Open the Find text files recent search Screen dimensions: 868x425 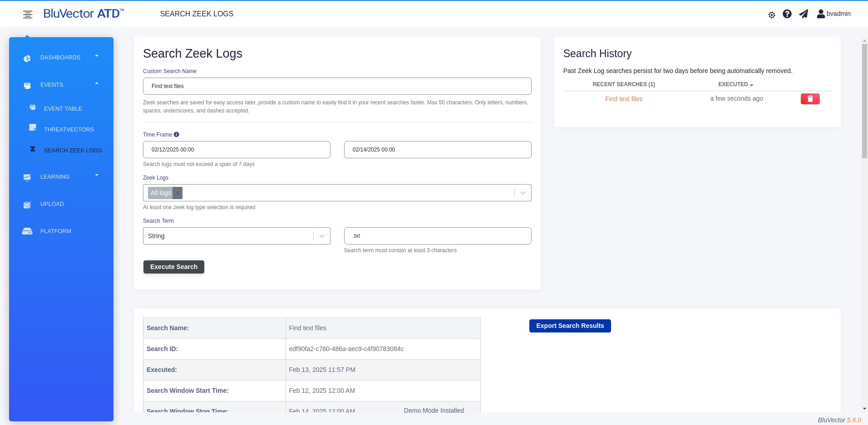pos(624,99)
